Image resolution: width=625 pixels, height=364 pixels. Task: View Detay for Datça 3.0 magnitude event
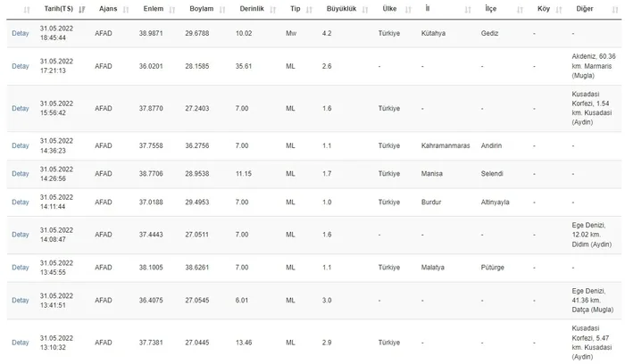(21, 301)
